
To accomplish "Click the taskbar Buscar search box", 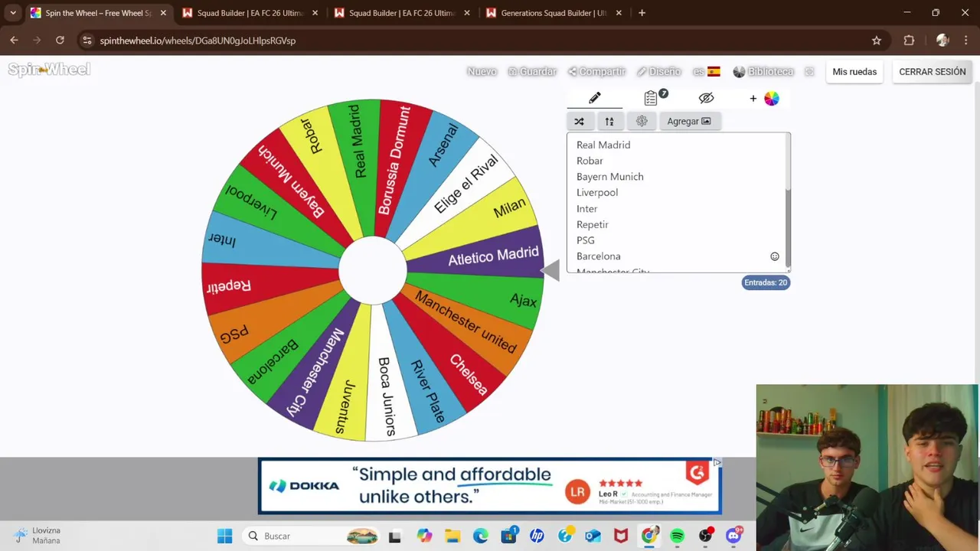I will pyautogui.click(x=312, y=536).
